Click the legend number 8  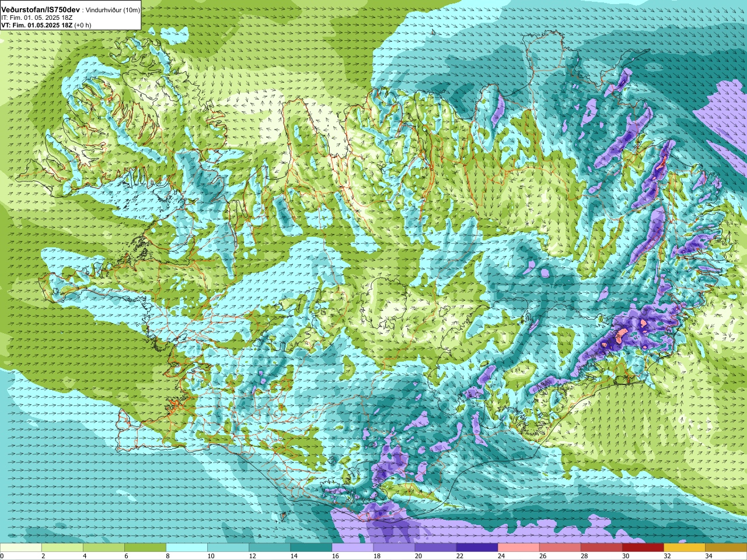167,556
